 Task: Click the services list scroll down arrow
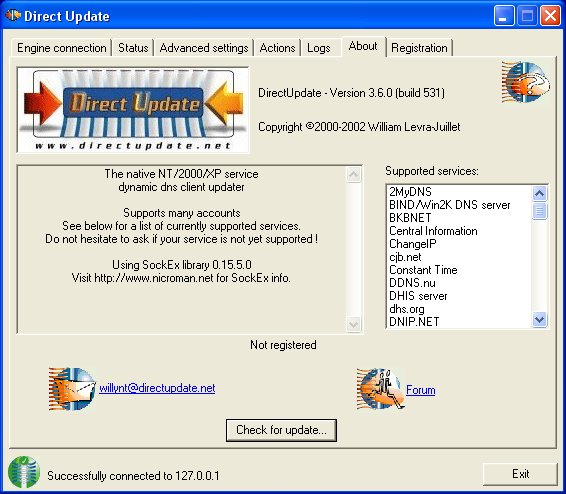540,320
